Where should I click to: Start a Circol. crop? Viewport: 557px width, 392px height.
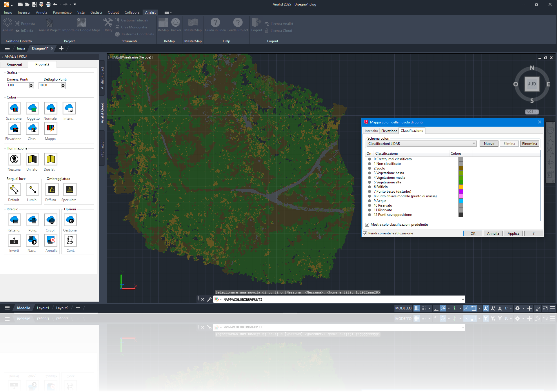(51, 220)
